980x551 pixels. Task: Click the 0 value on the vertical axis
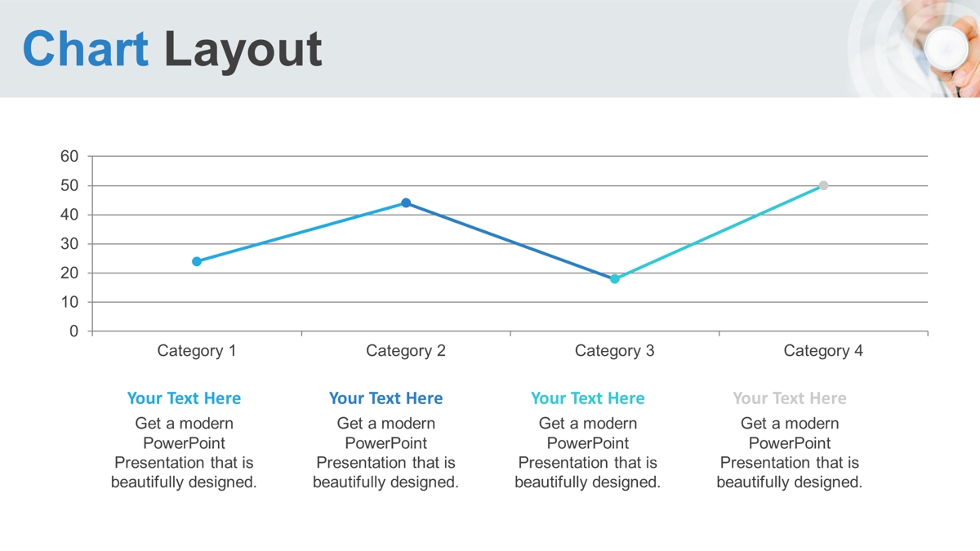point(74,331)
